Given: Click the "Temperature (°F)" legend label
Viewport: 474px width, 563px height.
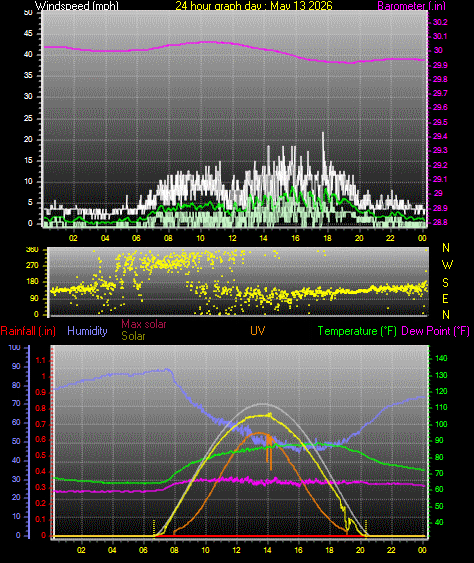Looking at the screenshot, I should [357, 331].
